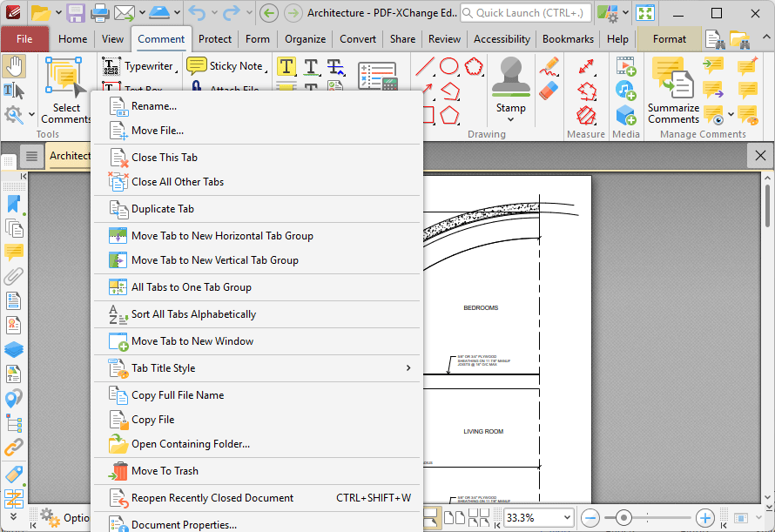The image size is (775, 532).
Task: Choose Sort All Tabs Alphabetically
Action: [257, 314]
